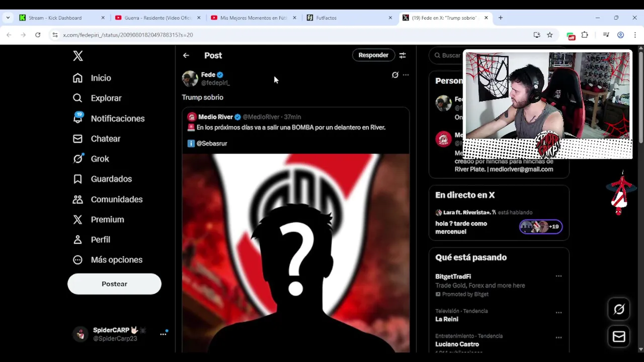Open Grok from the sidebar
The height and width of the screenshot is (362, 644).
(91, 159)
